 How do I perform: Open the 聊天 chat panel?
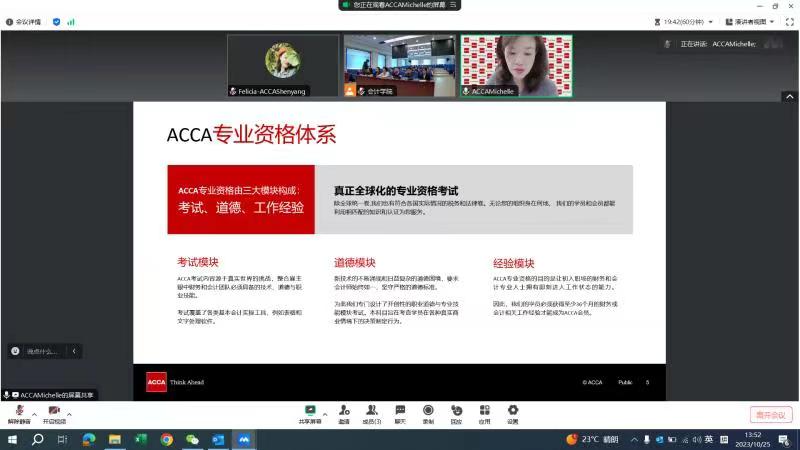(400, 413)
